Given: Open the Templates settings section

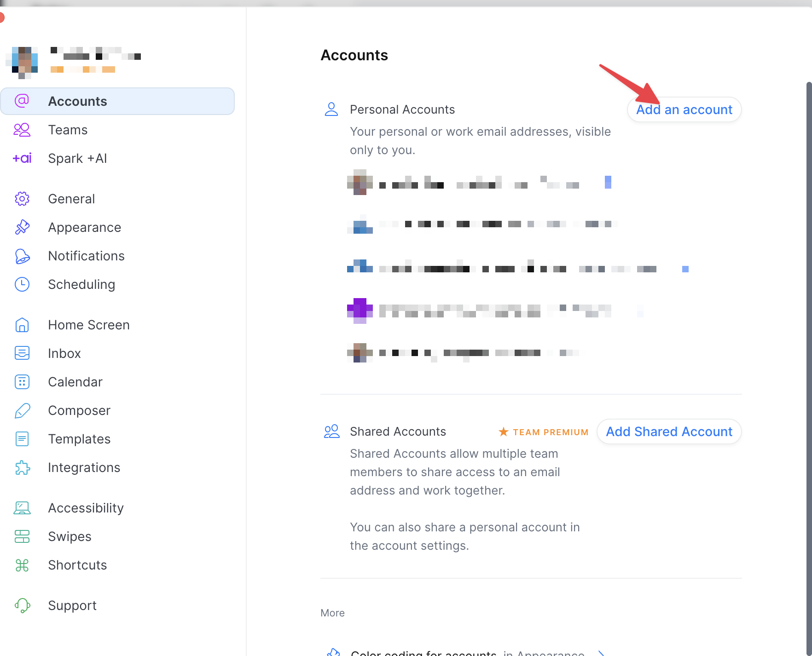Looking at the screenshot, I should (x=79, y=439).
